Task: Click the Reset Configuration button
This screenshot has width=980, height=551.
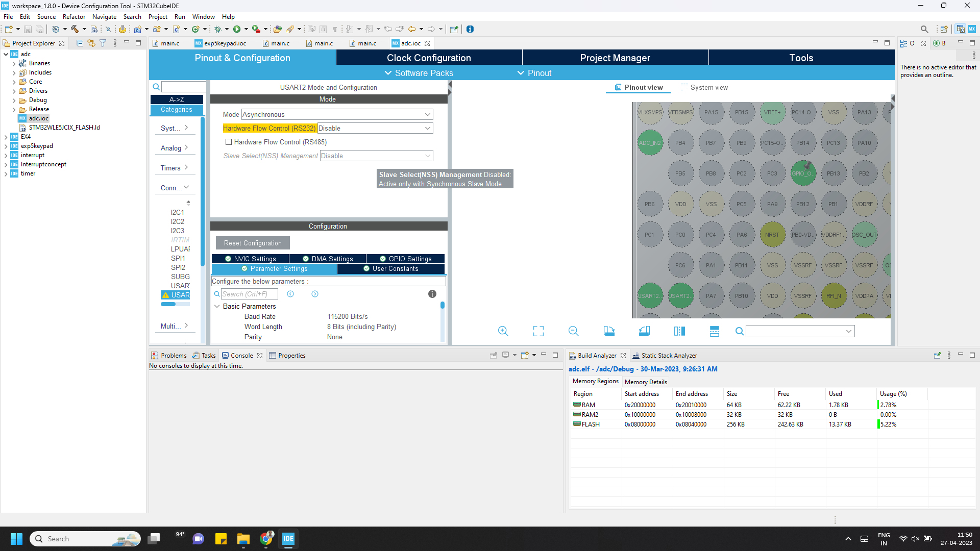Action: pos(252,243)
